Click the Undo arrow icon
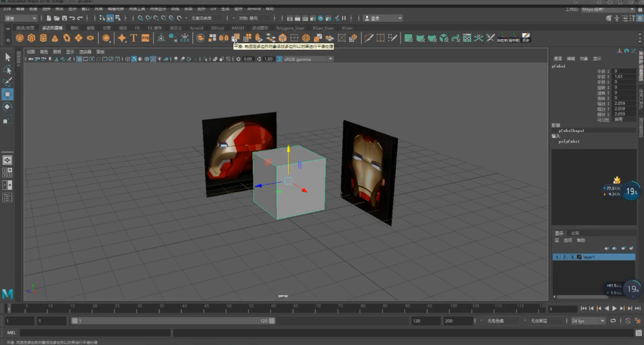644x345 pixels. click(x=72, y=18)
